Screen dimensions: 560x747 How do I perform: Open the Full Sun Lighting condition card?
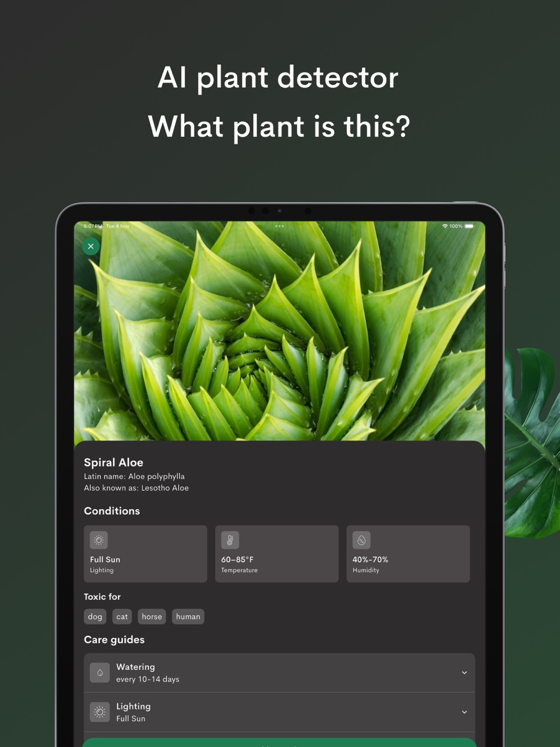pos(145,554)
